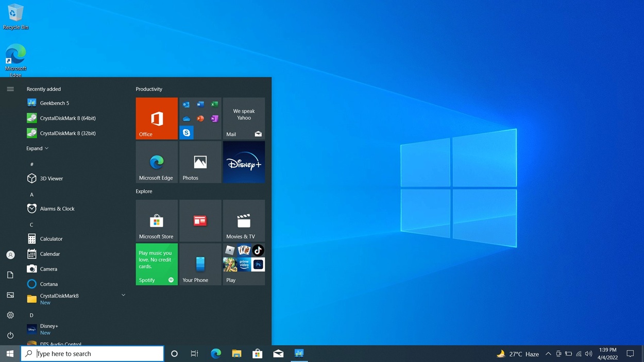Launch Disney+ from its tile
The width and height of the screenshot is (644, 362).
[x=244, y=162]
